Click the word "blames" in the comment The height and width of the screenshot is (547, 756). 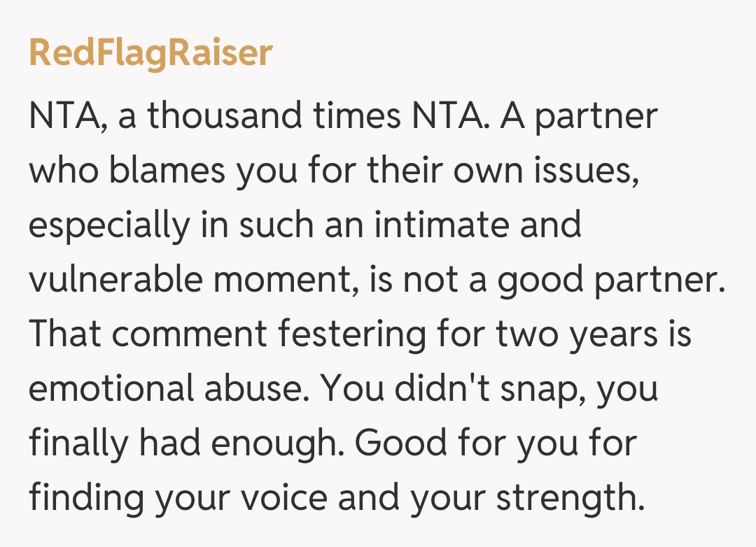pos(165,171)
